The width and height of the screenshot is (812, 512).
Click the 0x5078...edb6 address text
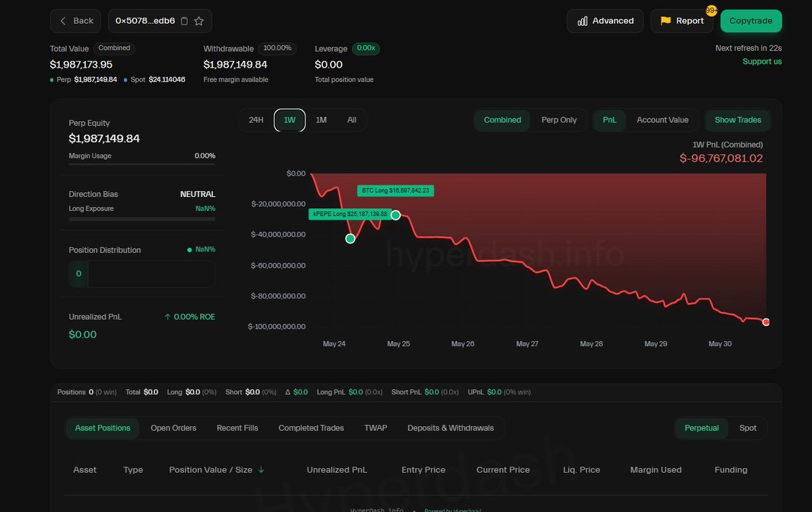click(145, 21)
